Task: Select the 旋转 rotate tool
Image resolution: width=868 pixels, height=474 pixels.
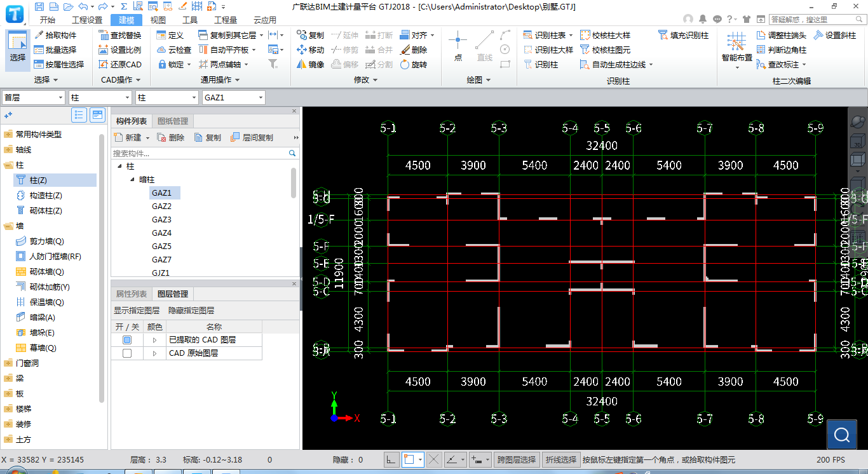Action: pyautogui.click(x=414, y=64)
